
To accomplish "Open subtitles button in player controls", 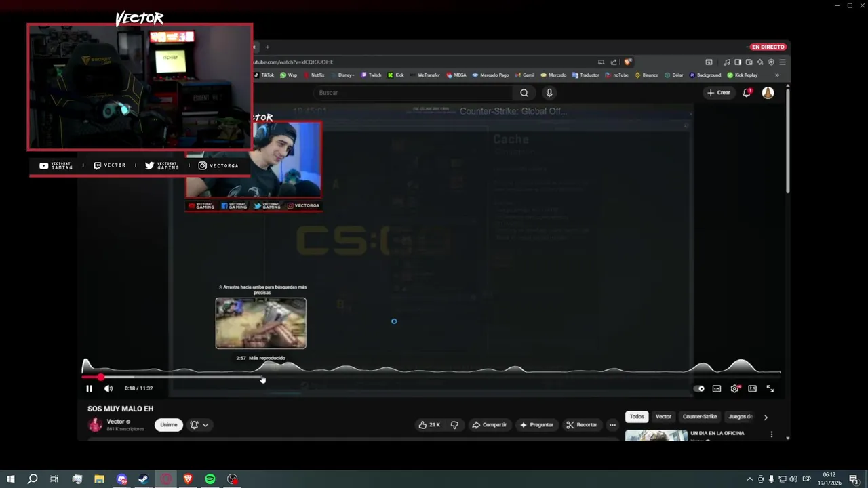I will (x=717, y=389).
